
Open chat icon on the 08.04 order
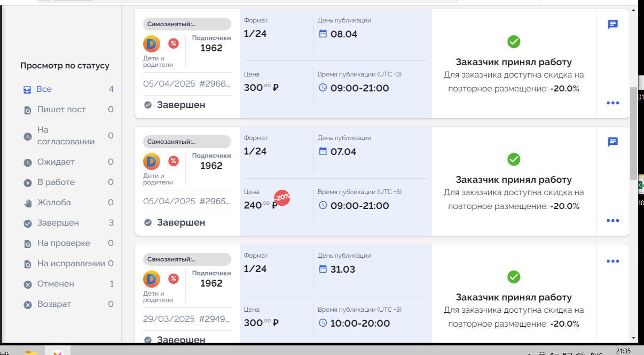613,24
